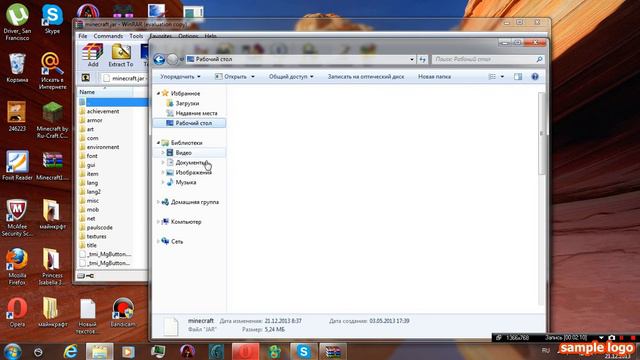Open view options dropdown arrow
640x360 pixels.
502,77
